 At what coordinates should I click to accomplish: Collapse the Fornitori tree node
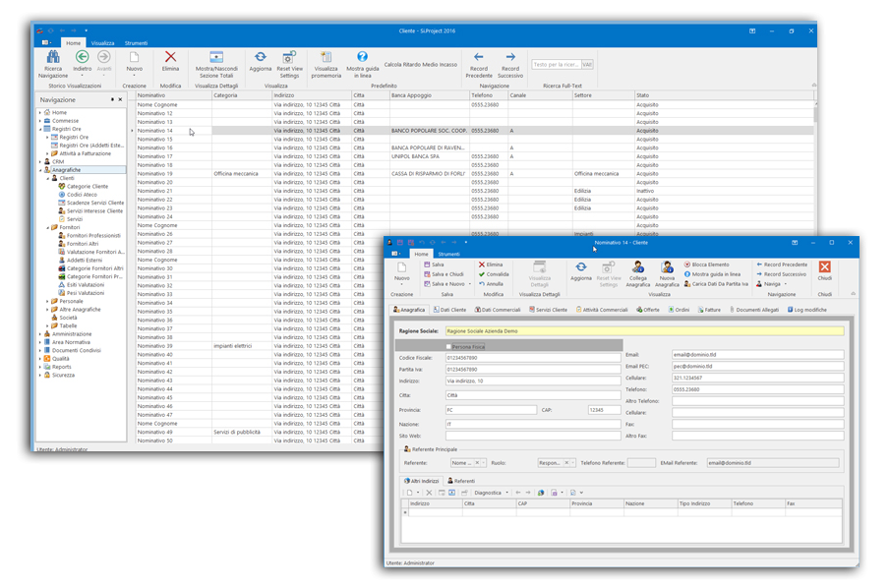coord(47,227)
